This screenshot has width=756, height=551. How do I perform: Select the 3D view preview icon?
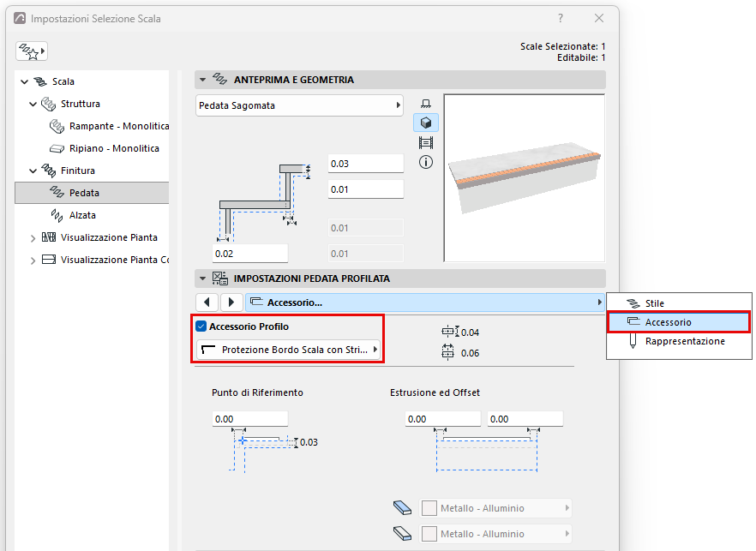point(426,123)
